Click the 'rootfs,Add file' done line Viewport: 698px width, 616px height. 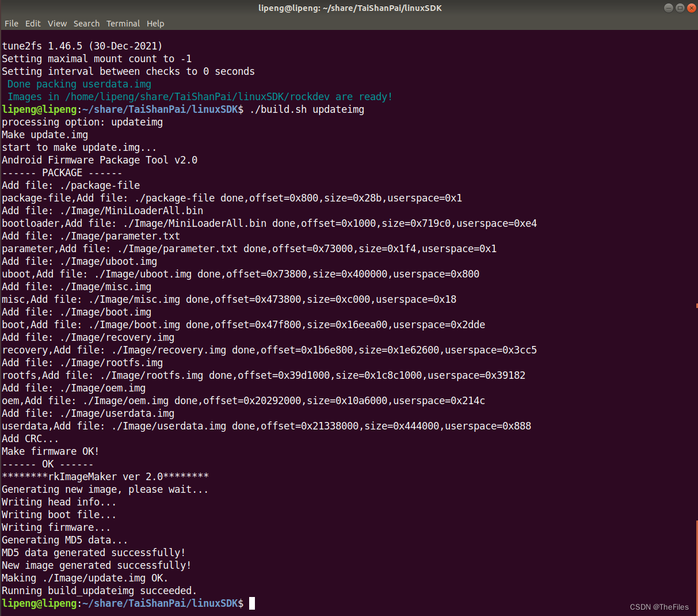click(264, 375)
